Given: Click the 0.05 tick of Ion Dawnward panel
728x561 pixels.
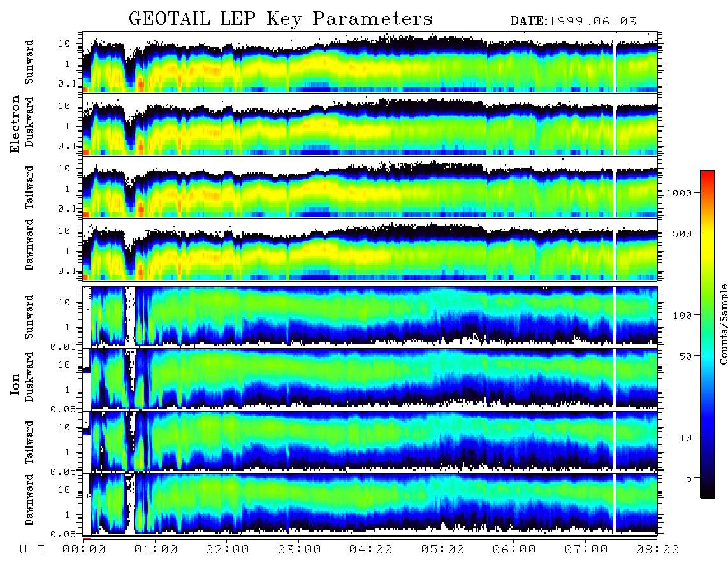Looking at the screenshot, I should (64, 534).
